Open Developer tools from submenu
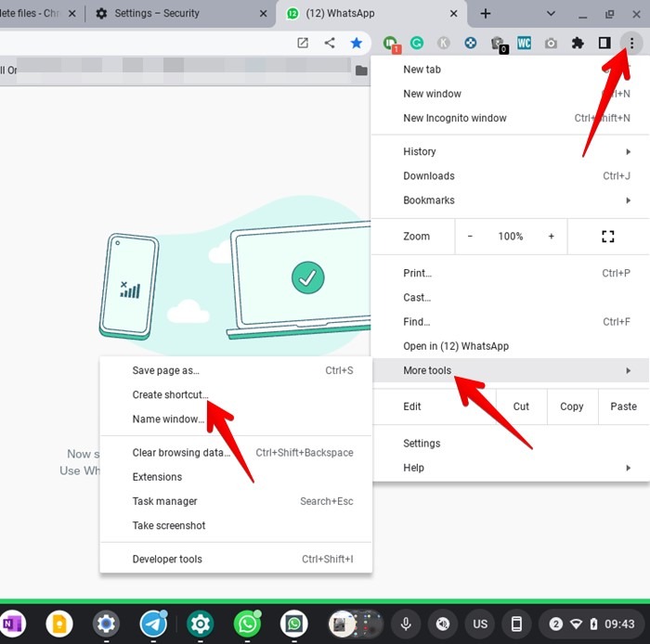650x644 pixels. pos(236,560)
